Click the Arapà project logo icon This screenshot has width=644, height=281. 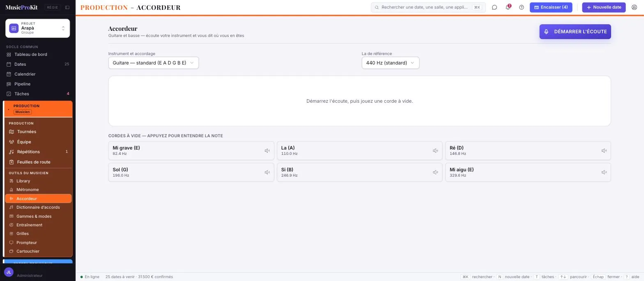(x=14, y=28)
